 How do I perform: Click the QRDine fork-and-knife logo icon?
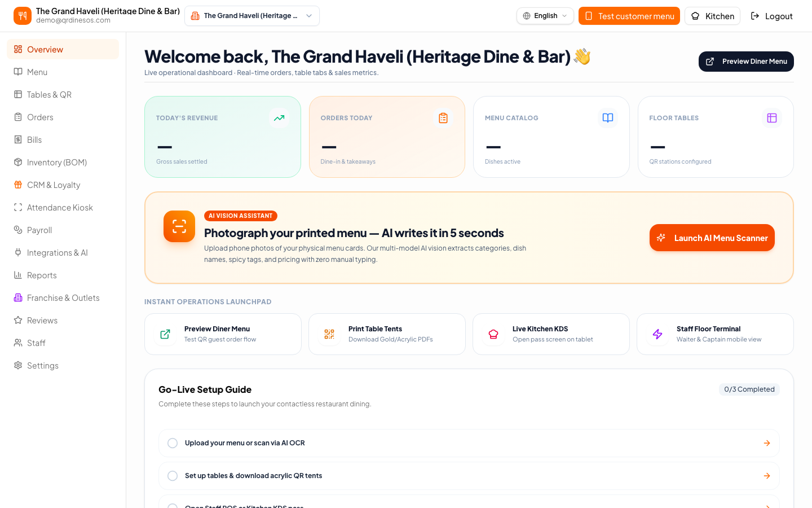pyautogui.click(x=23, y=16)
